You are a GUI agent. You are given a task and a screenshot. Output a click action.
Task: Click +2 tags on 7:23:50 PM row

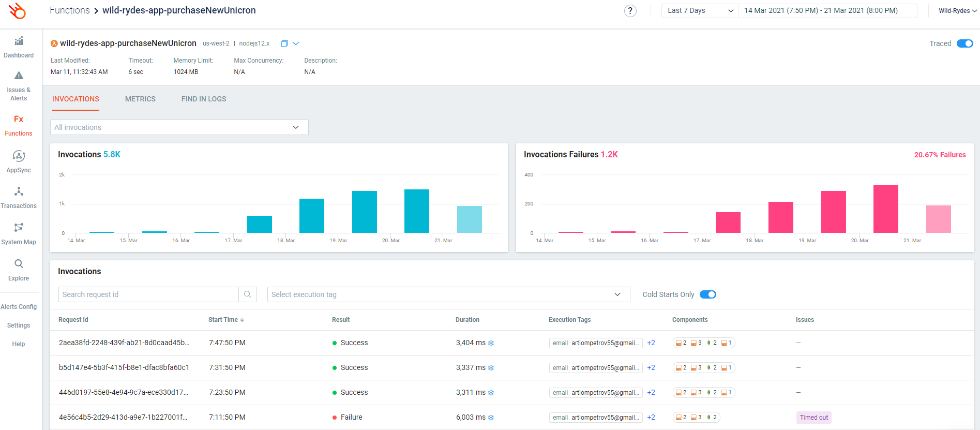[x=651, y=393]
